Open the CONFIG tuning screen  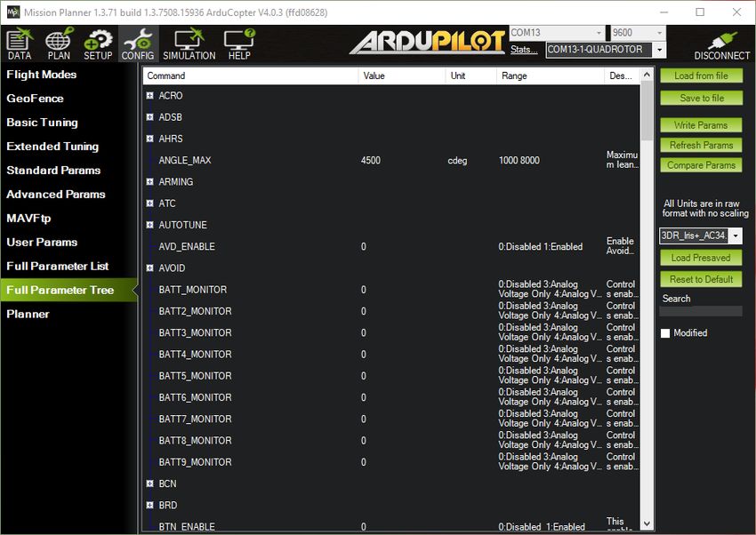(x=137, y=44)
